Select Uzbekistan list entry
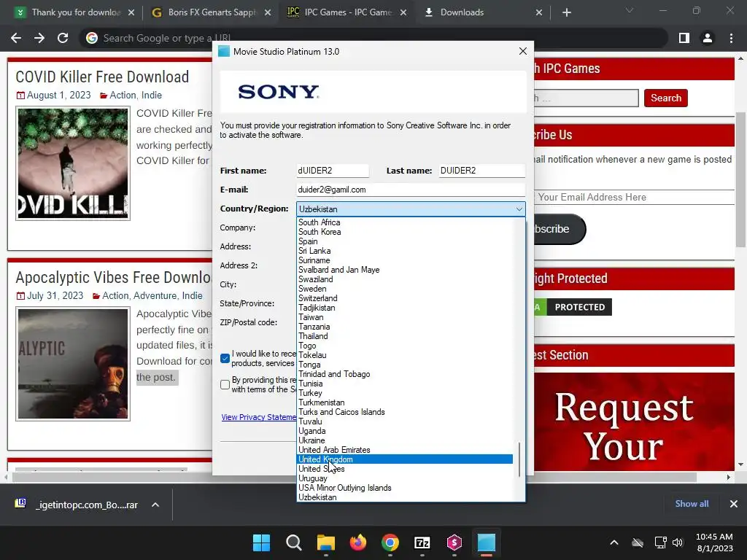747x560 pixels. 404,497
